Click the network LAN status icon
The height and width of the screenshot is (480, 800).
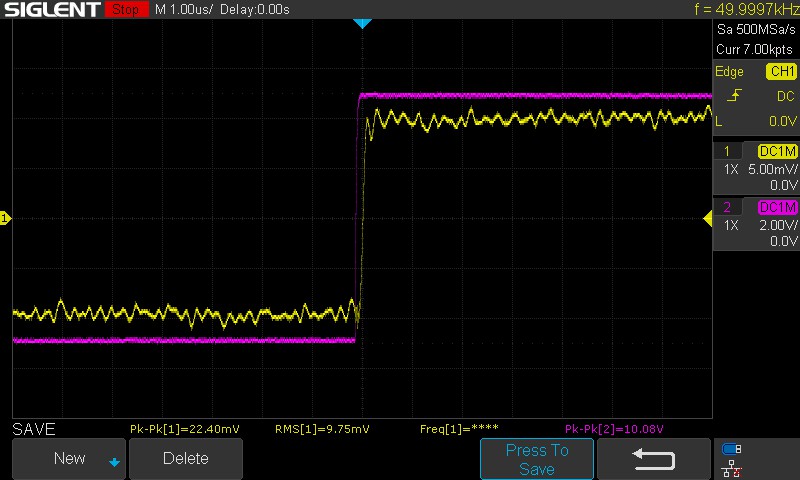731,468
